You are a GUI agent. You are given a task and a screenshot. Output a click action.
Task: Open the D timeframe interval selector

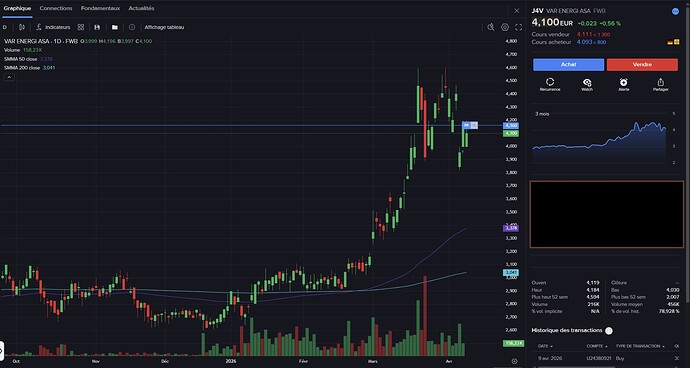pyautogui.click(x=5, y=27)
